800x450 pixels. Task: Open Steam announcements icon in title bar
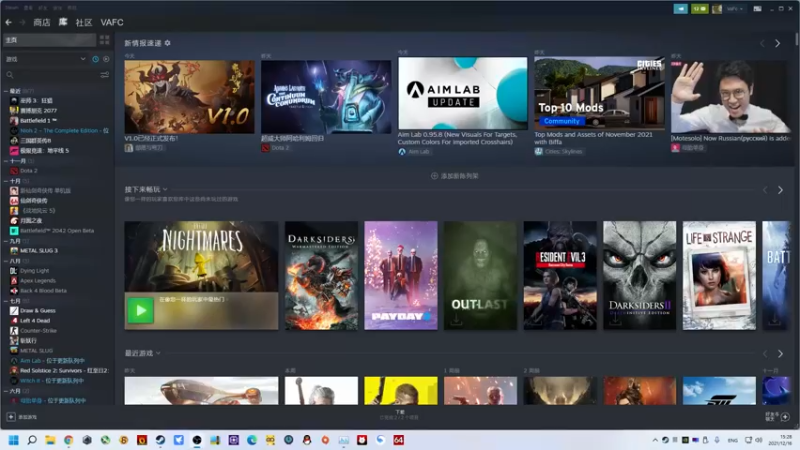pos(681,9)
